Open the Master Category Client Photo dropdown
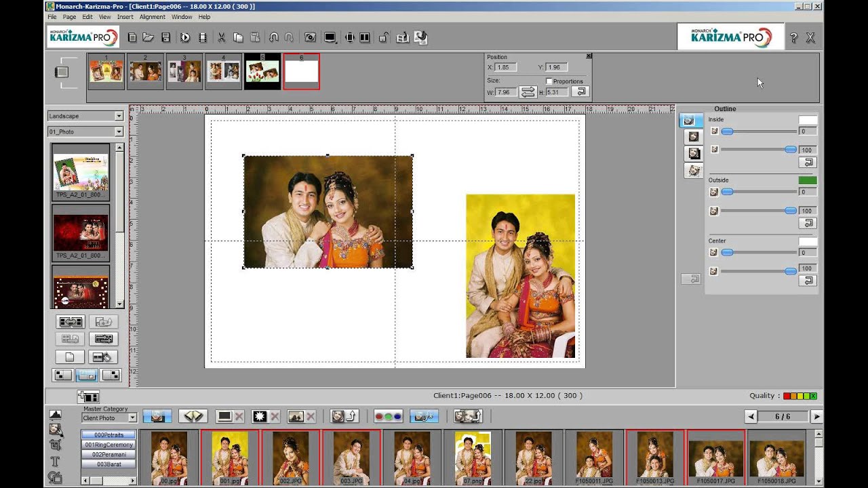 click(109, 418)
